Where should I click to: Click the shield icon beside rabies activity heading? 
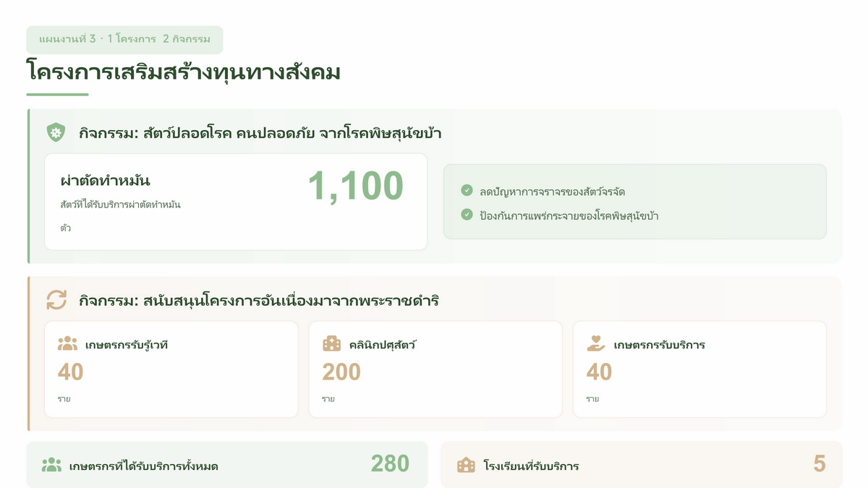56,132
